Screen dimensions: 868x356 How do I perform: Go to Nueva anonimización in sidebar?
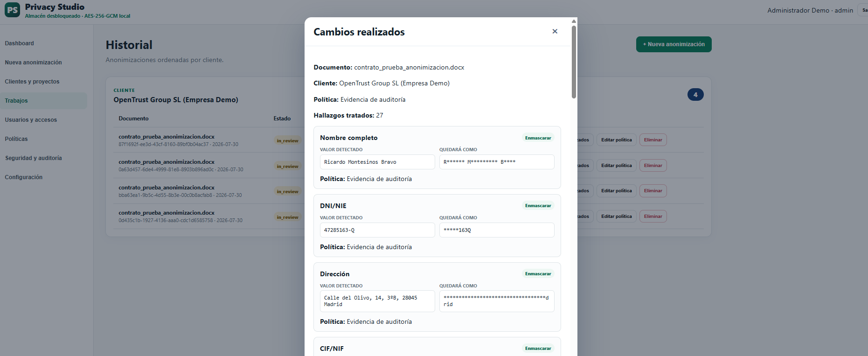click(33, 63)
